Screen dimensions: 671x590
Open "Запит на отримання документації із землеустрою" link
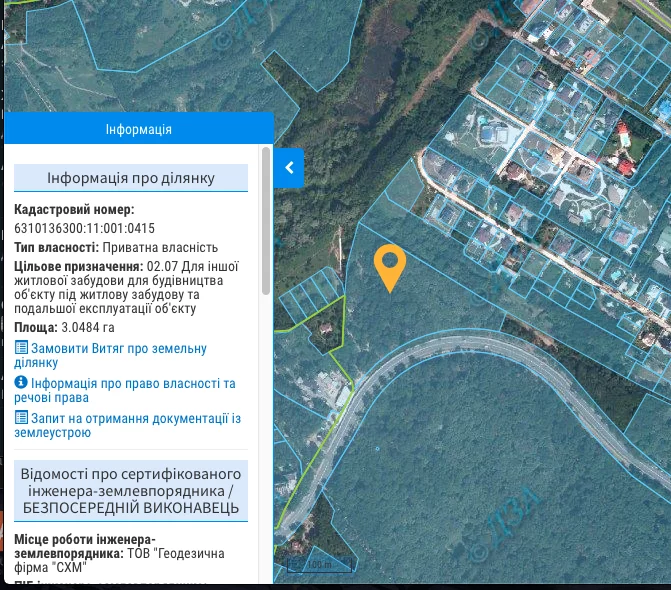click(x=128, y=425)
